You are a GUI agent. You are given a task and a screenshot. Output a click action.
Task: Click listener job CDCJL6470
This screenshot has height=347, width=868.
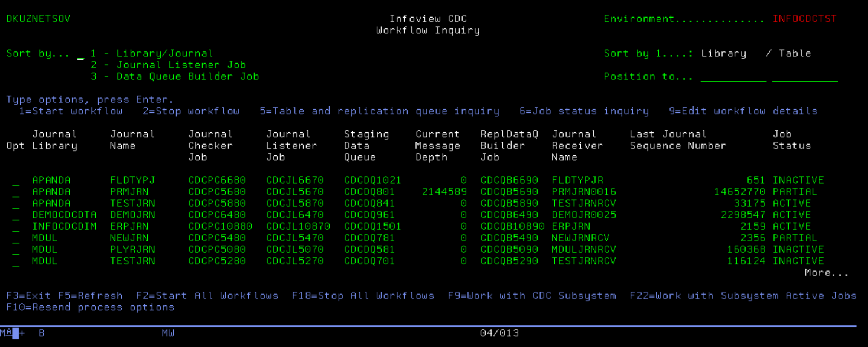[295, 215]
